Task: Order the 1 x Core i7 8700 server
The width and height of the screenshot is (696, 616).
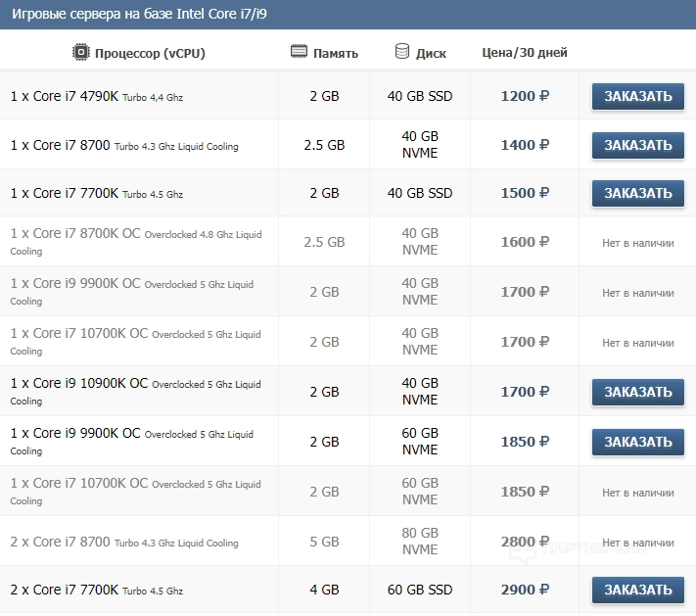Action: pyautogui.click(x=638, y=145)
